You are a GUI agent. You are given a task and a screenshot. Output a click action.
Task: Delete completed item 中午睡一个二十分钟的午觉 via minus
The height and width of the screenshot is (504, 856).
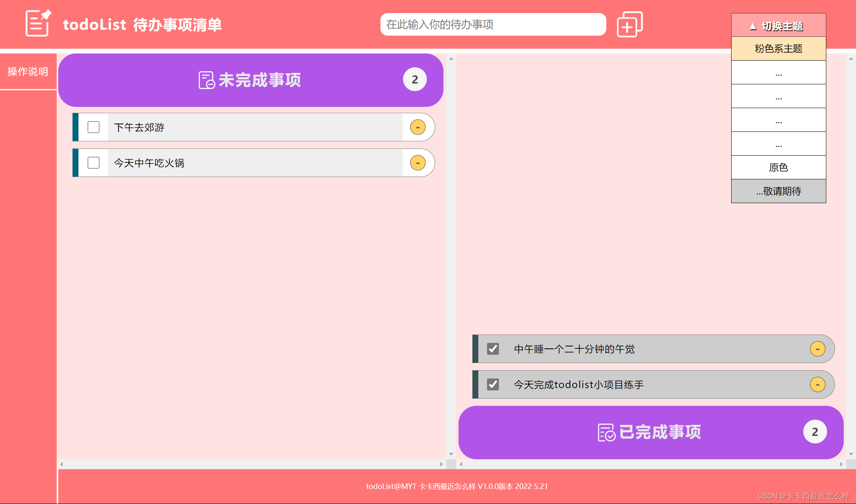pyautogui.click(x=817, y=349)
